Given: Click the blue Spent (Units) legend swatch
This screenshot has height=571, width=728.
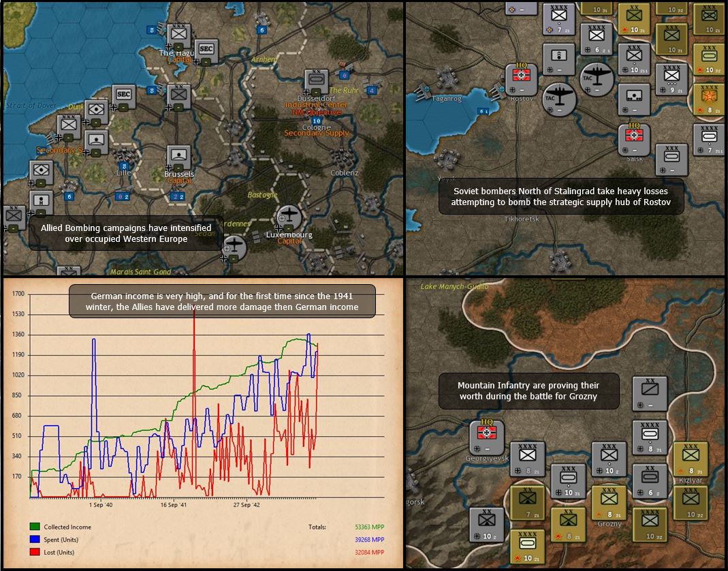Looking at the screenshot, I should (34, 540).
